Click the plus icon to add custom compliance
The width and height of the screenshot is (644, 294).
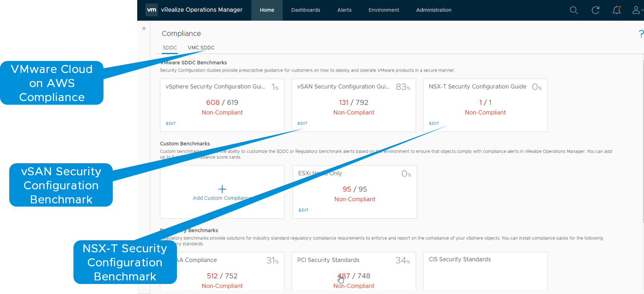(x=222, y=189)
